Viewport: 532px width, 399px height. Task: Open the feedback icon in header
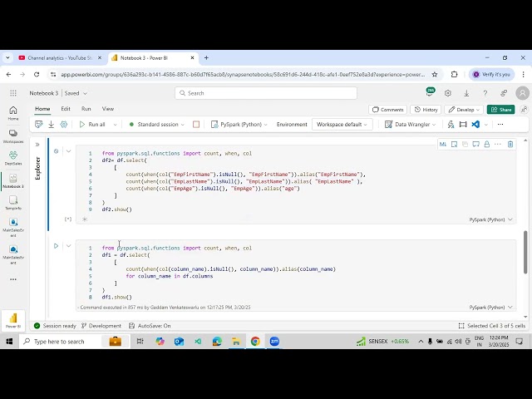coord(504,93)
